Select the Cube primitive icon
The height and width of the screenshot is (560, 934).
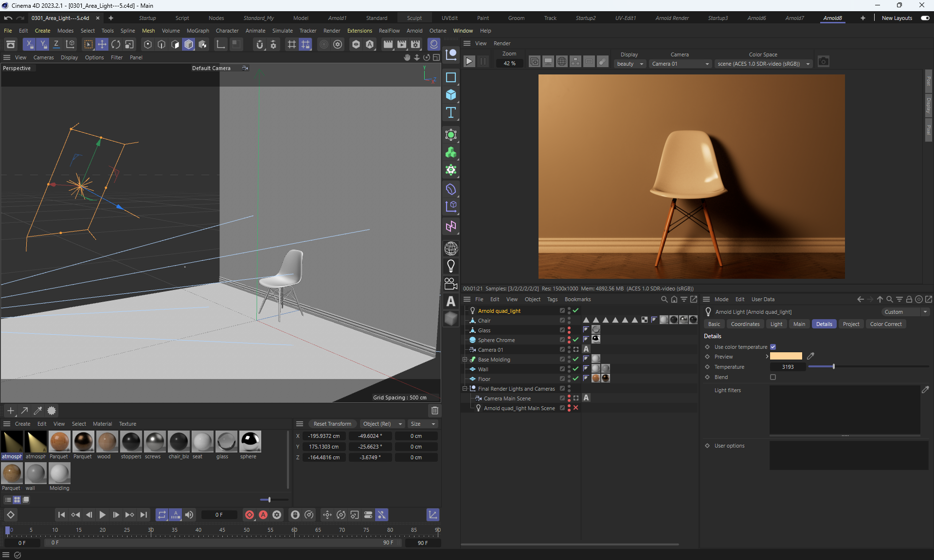(x=451, y=95)
